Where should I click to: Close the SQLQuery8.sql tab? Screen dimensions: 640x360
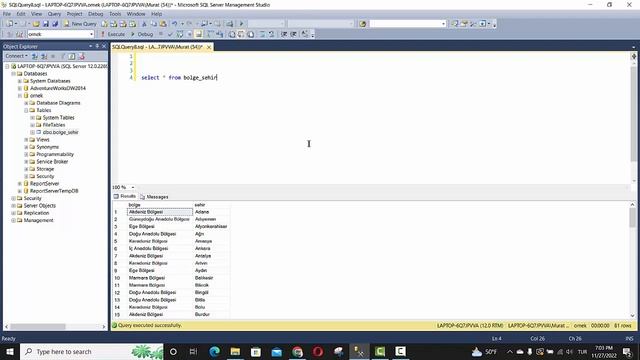(x=209, y=47)
